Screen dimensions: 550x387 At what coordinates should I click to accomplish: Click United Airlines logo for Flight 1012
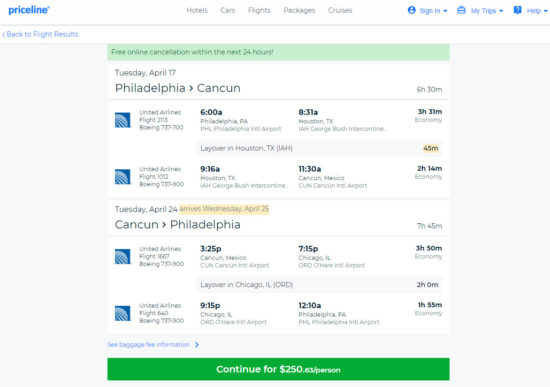[123, 177]
